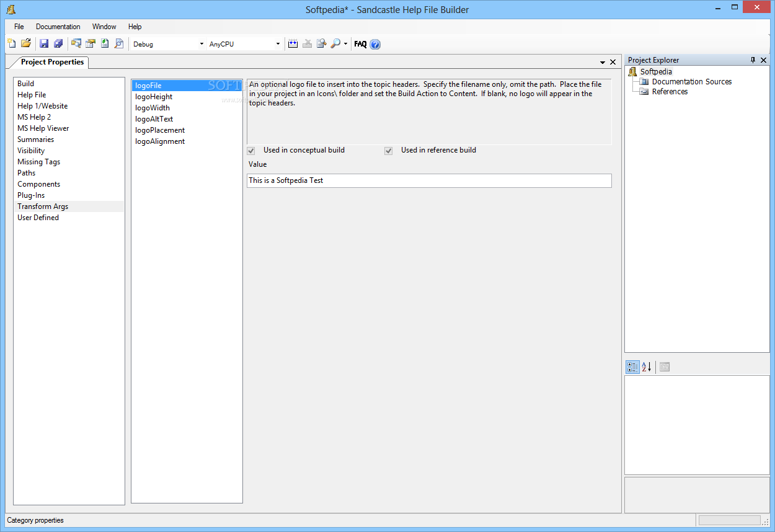
Task: Click the Categorized view icon in properties grid
Action: click(x=632, y=367)
